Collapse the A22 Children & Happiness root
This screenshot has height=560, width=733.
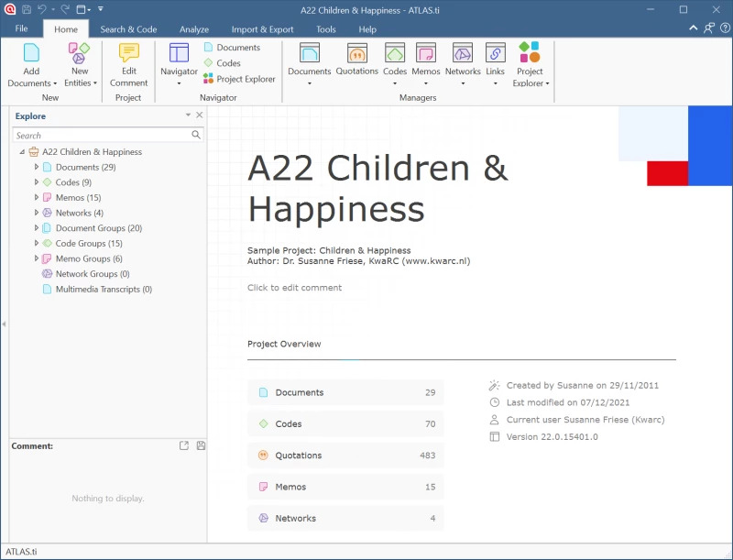(x=22, y=152)
